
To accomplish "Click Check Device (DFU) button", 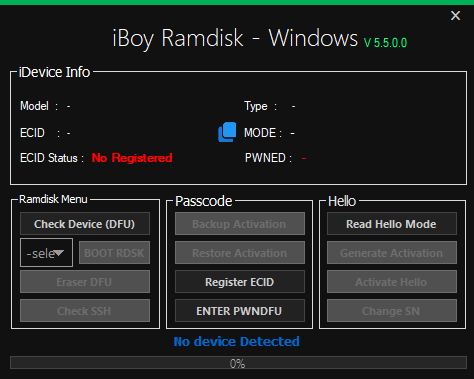I will (x=85, y=224).
